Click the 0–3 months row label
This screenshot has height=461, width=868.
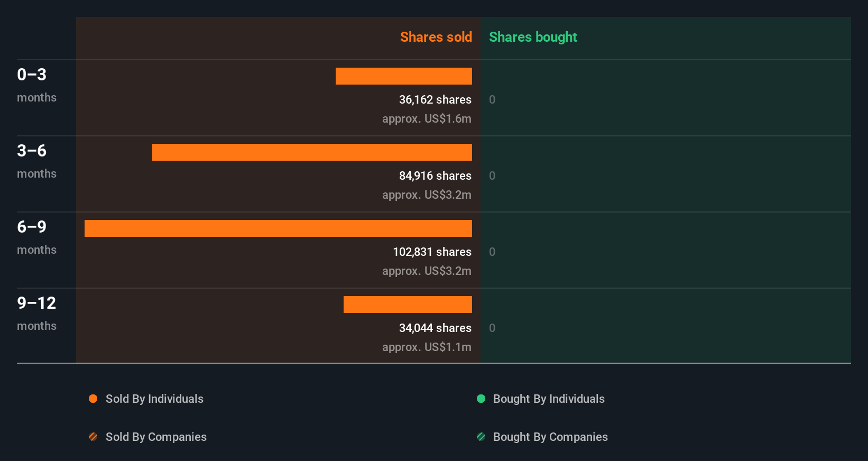[x=36, y=85]
